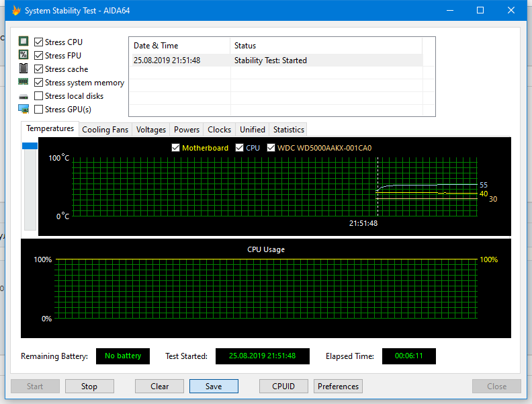Open the Cooling Fans tab
This screenshot has height=404, width=532.
[x=105, y=130]
